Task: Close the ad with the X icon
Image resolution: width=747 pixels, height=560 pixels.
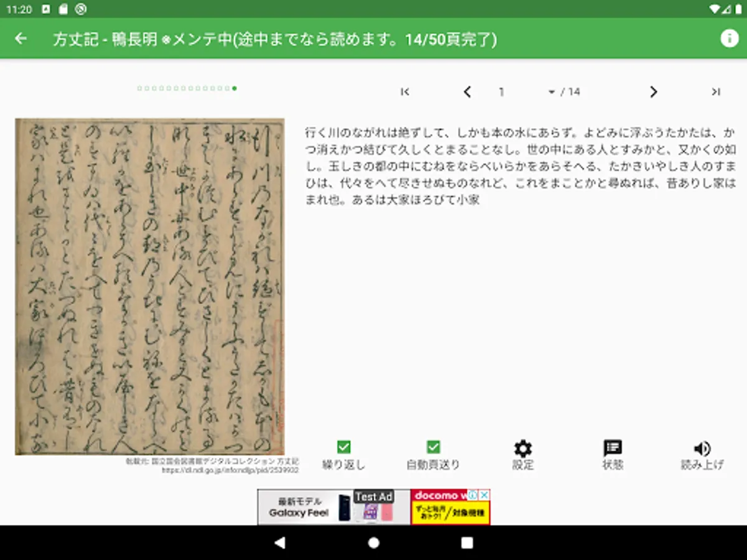Action: click(484, 495)
